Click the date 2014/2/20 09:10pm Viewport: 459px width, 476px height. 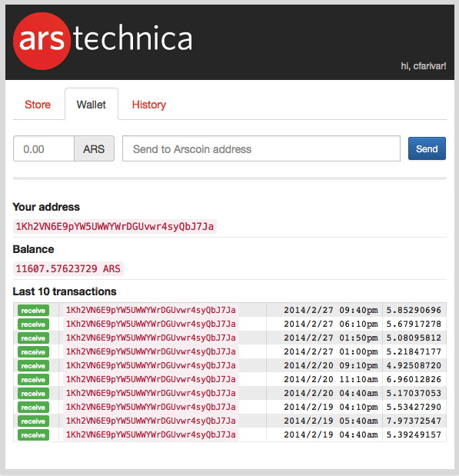pos(331,365)
